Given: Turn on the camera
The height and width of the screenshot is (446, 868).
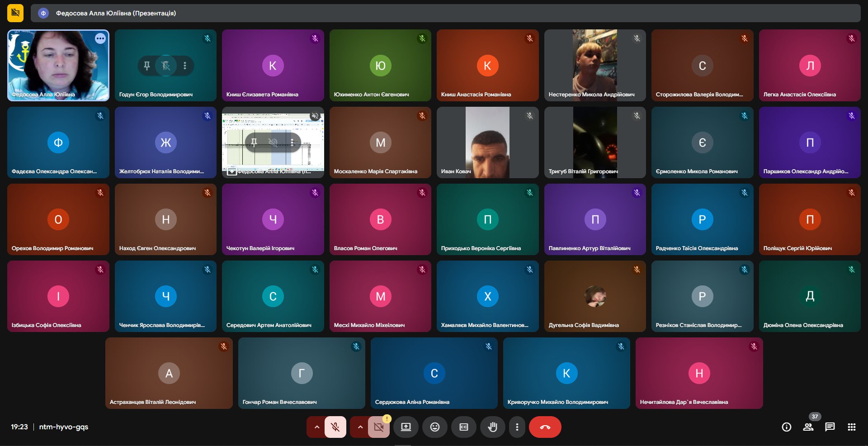Looking at the screenshot, I should [x=378, y=427].
